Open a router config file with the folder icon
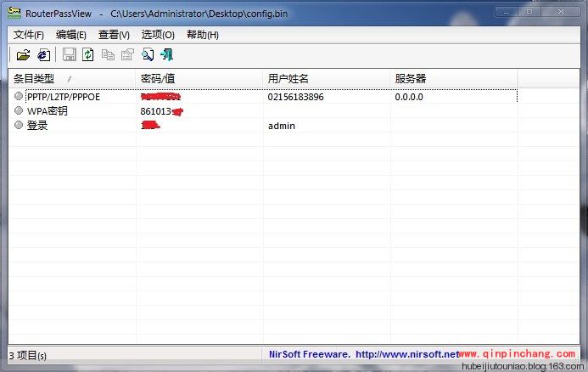 pyautogui.click(x=23, y=55)
